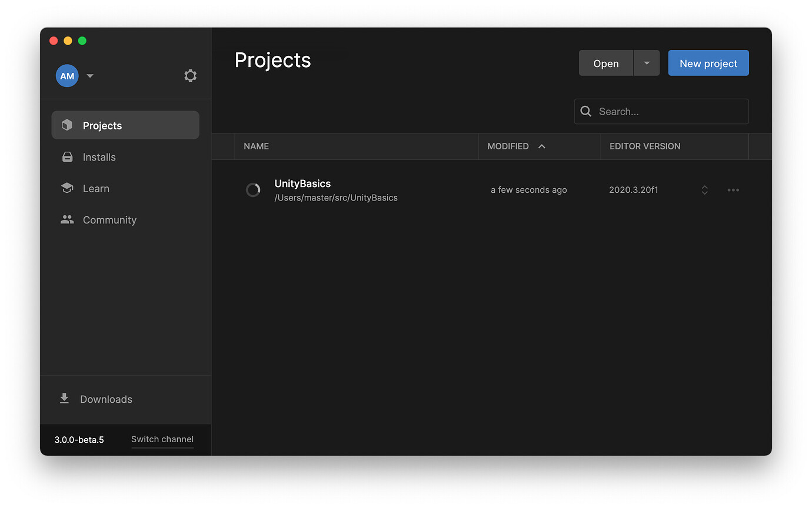Create a project with the New project button
The image size is (812, 508).
(x=708, y=63)
